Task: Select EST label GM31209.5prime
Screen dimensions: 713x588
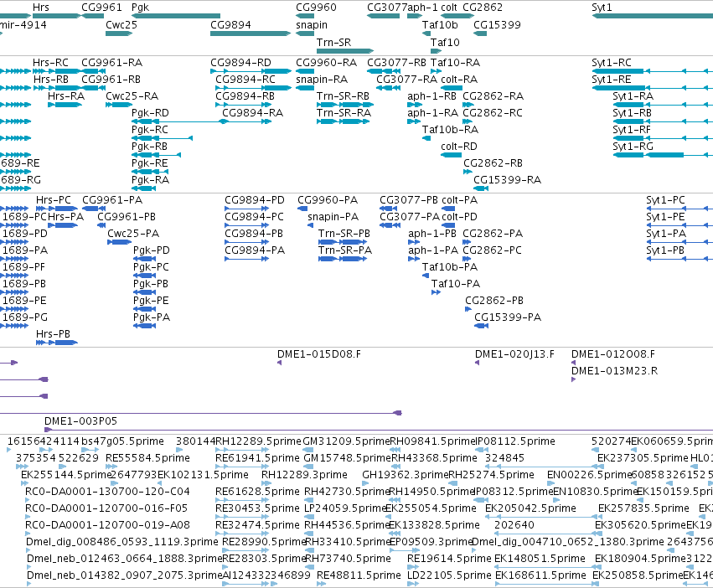Action: tap(347, 441)
